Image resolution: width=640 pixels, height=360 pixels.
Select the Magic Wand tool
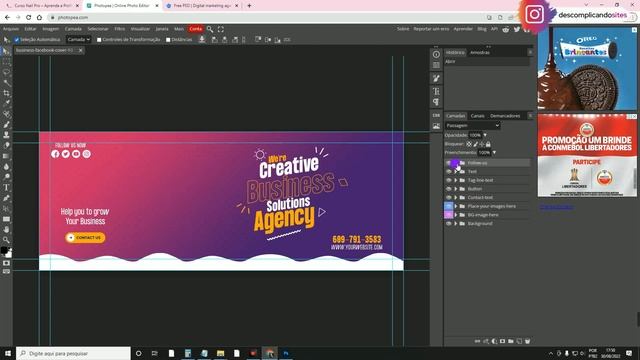pos(6,83)
